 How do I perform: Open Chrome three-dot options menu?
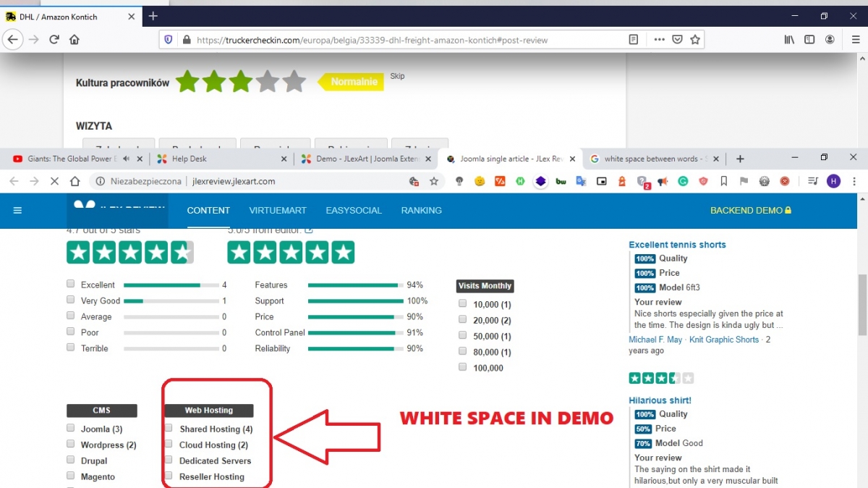[854, 182]
